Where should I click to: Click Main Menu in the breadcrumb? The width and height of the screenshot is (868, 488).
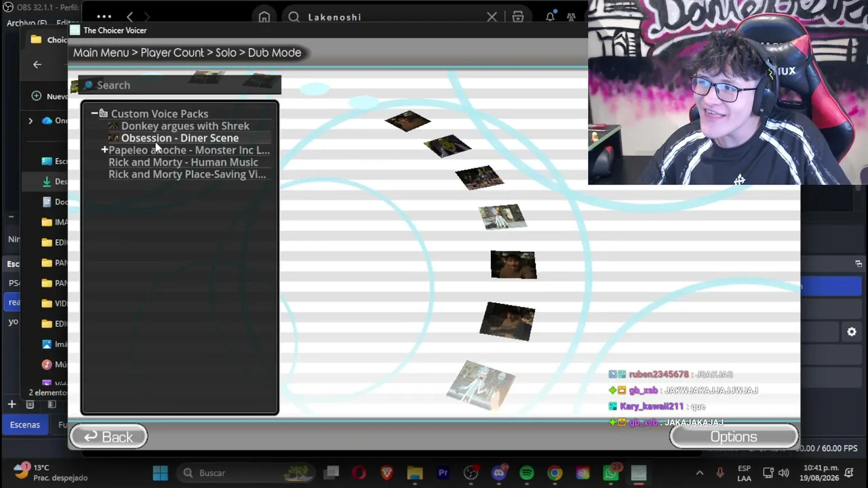pos(101,52)
